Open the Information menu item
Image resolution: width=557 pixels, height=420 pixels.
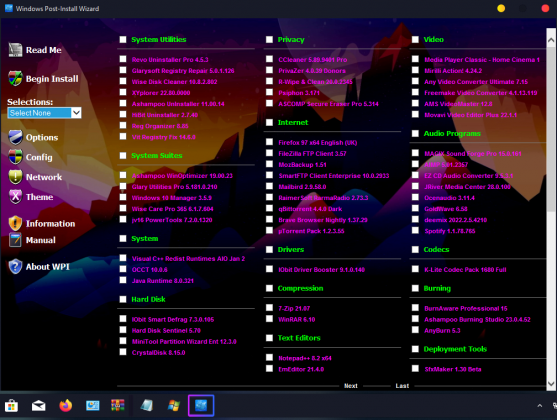[x=50, y=224]
